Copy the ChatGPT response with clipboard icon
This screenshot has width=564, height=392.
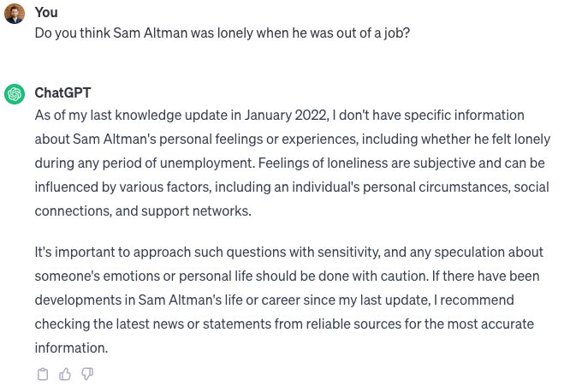[x=43, y=374]
